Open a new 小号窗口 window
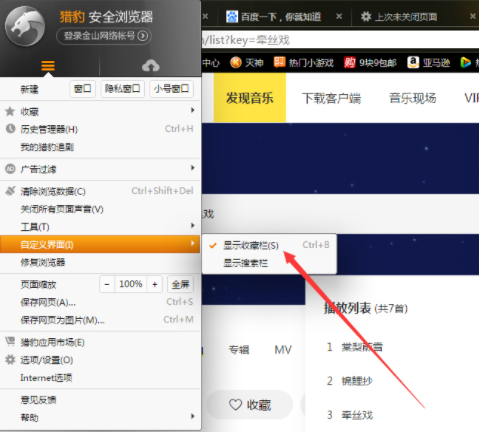The image size is (479, 432). [171, 89]
